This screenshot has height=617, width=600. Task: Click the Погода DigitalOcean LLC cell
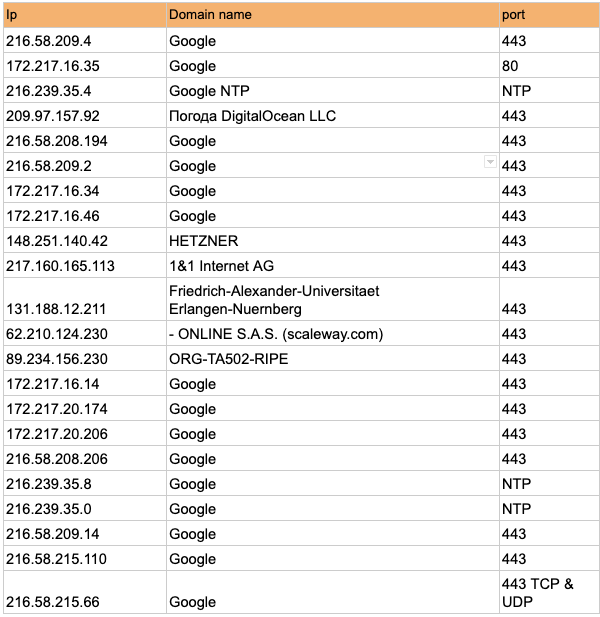click(x=331, y=116)
